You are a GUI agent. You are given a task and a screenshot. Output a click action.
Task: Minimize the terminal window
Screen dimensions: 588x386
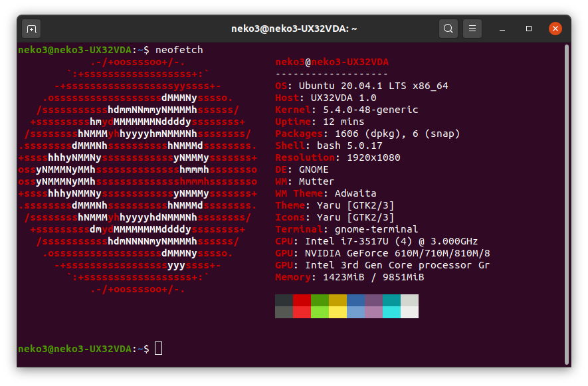click(x=502, y=29)
